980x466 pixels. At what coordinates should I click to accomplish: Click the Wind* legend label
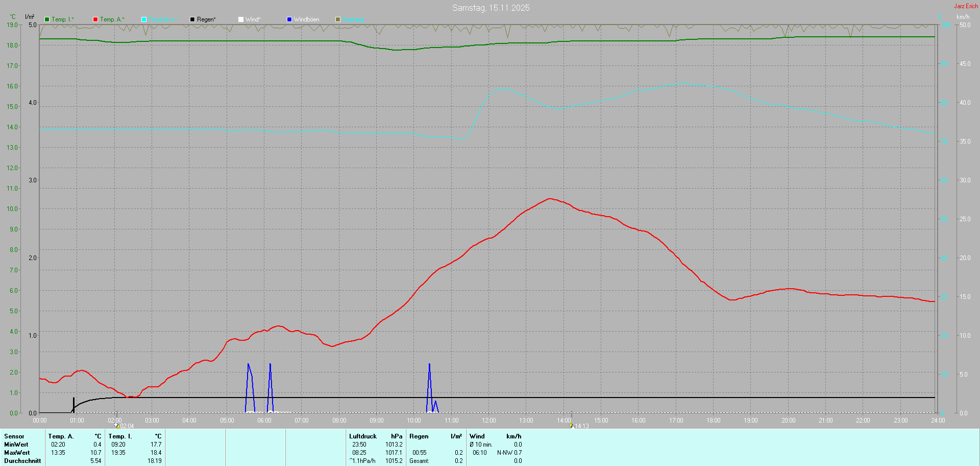pos(253,19)
